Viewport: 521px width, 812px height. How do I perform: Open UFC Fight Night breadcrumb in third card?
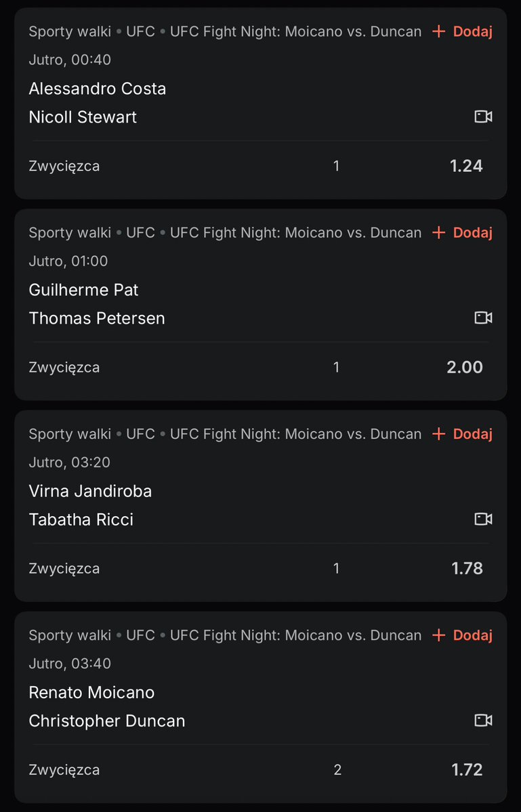(295, 434)
